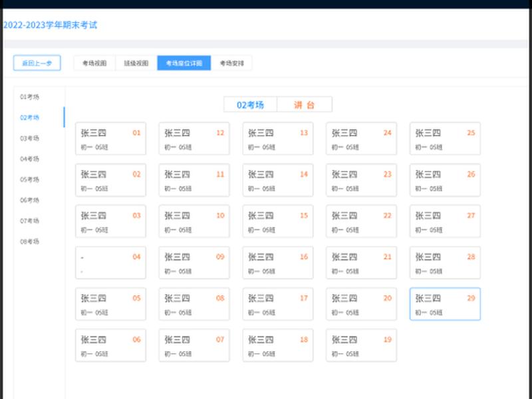Select 03考场 in the sidebar
Image resolution: width=532 pixels, height=399 pixels.
[x=29, y=138]
